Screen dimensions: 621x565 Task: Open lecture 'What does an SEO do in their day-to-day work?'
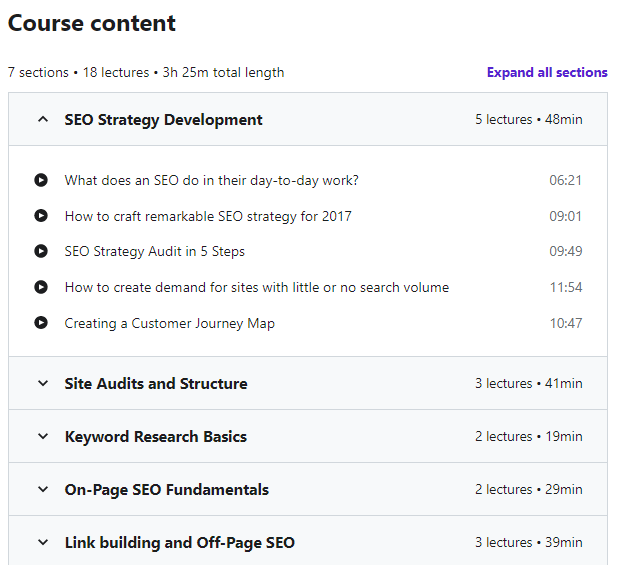pyautogui.click(x=211, y=181)
